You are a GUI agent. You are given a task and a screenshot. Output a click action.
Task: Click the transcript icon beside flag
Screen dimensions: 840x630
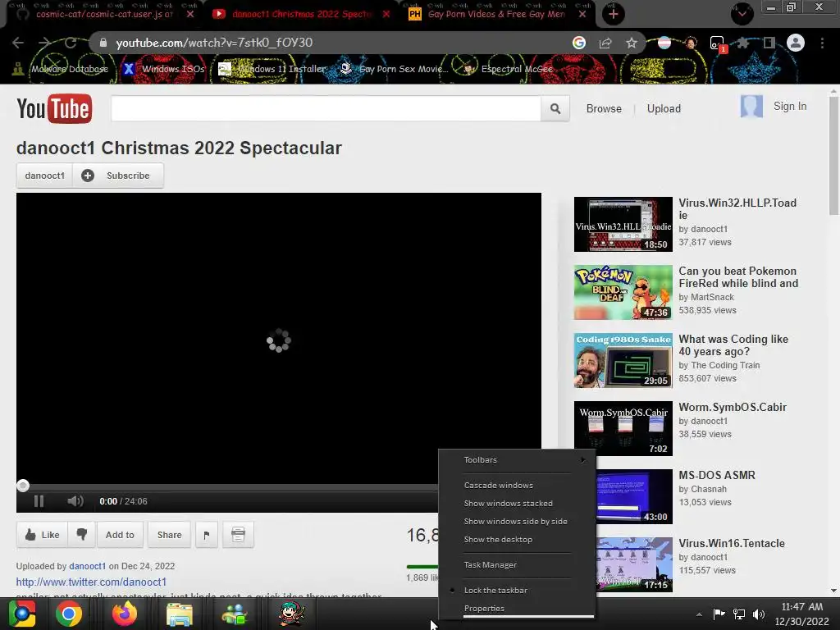pyautogui.click(x=239, y=535)
